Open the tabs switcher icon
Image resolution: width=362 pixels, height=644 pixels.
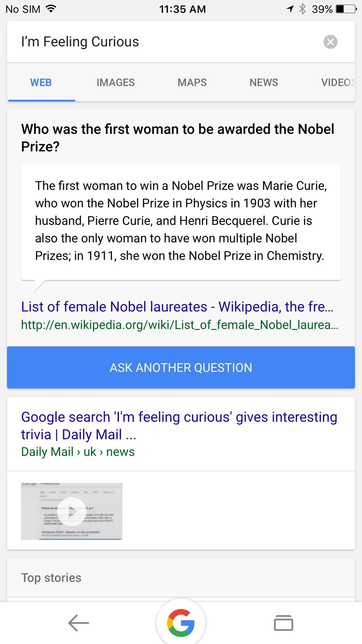coord(283,623)
